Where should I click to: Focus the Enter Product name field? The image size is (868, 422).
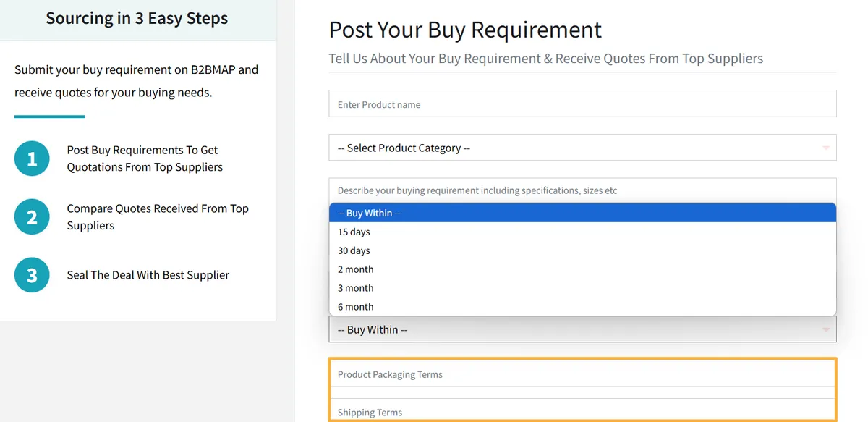tap(582, 104)
